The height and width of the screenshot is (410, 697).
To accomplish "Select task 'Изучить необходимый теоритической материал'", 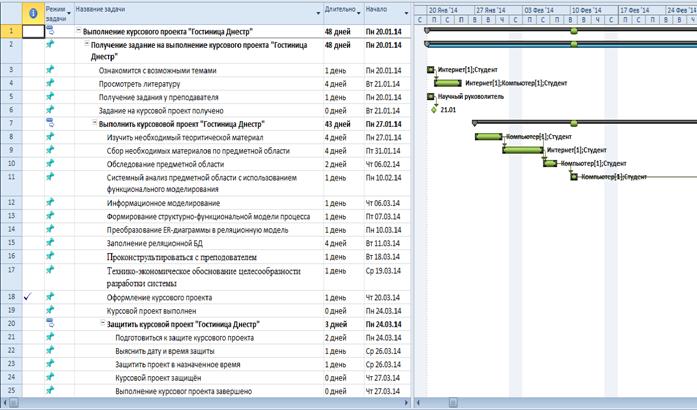I will pos(185,137).
